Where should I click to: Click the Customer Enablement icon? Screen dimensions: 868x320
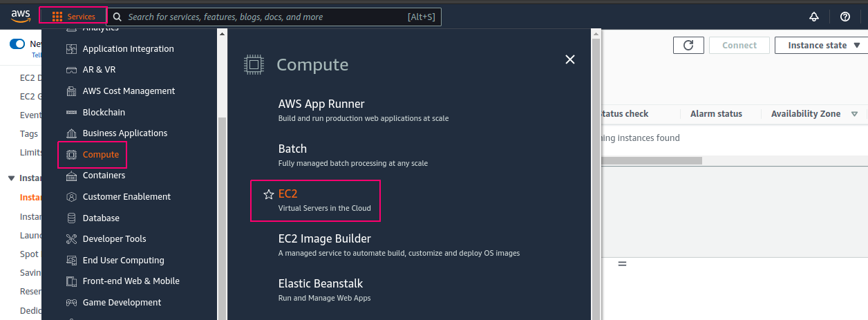(x=71, y=197)
